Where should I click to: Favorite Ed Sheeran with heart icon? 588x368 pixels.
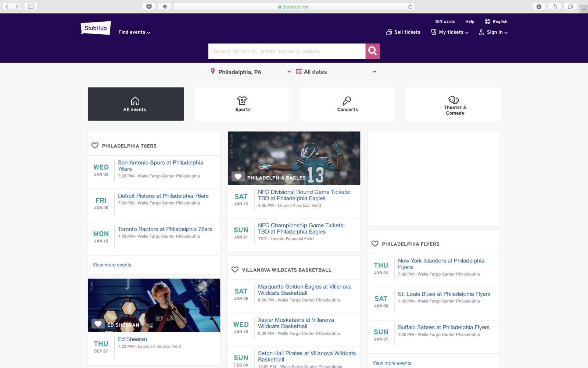(98, 324)
